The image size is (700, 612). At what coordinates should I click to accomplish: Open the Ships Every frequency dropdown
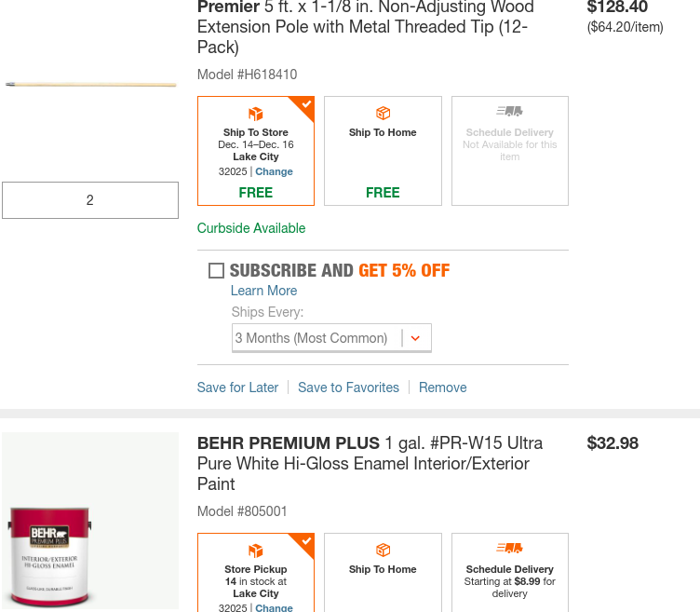[x=330, y=338]
